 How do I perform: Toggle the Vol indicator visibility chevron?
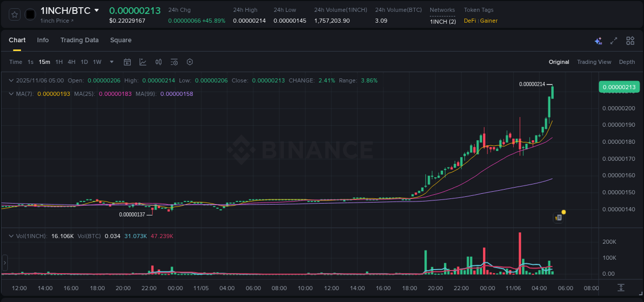[11, 235]
